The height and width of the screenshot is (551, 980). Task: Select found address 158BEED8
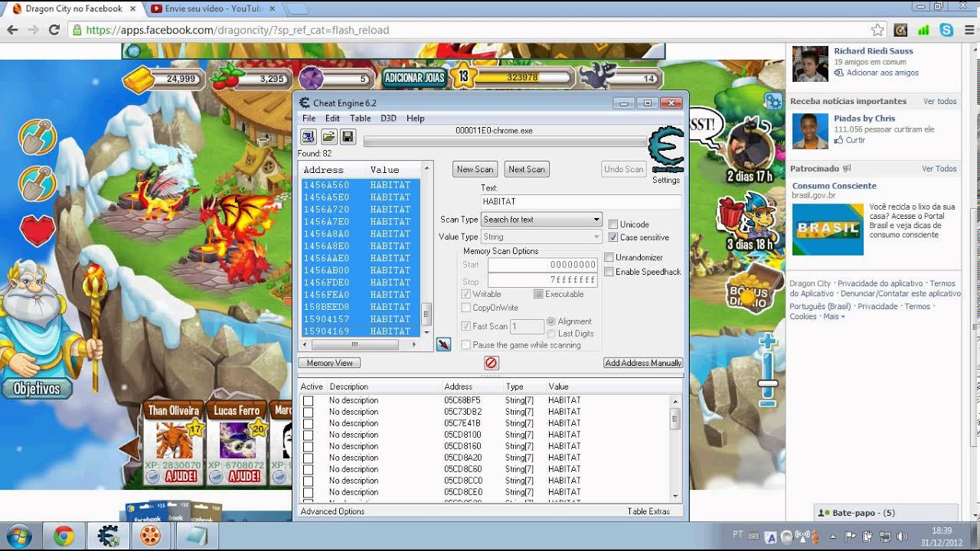coord(360,307)
